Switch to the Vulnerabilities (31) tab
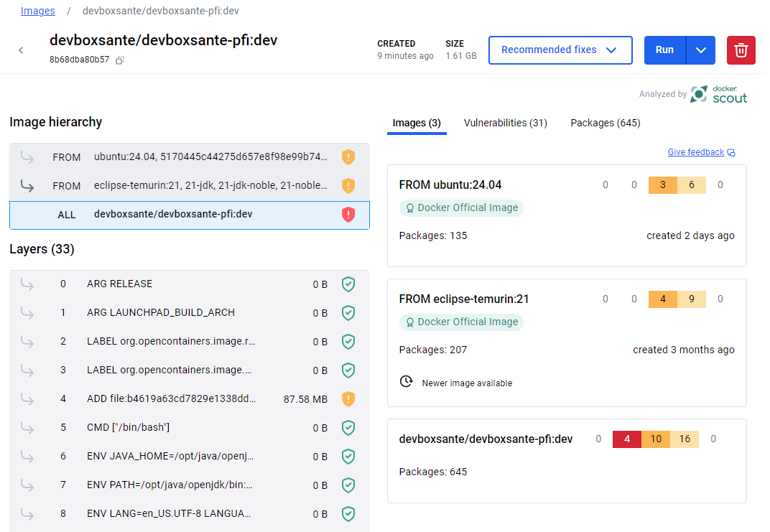This screenshot has width=770, height=532. (506, 123)
